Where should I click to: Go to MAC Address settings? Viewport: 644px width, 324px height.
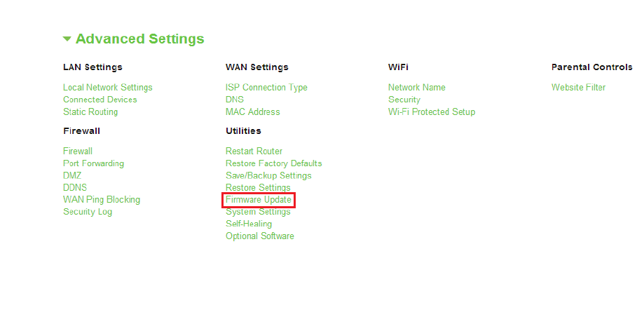252,112
